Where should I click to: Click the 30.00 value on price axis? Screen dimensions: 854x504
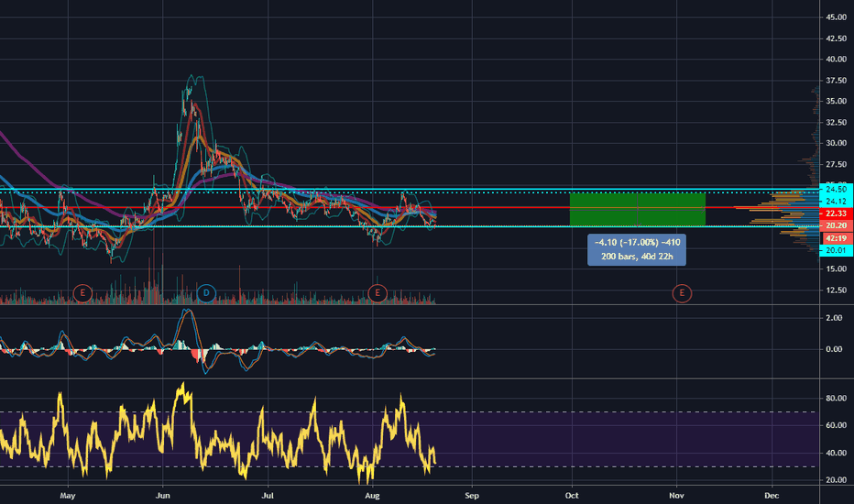(836, 143)
